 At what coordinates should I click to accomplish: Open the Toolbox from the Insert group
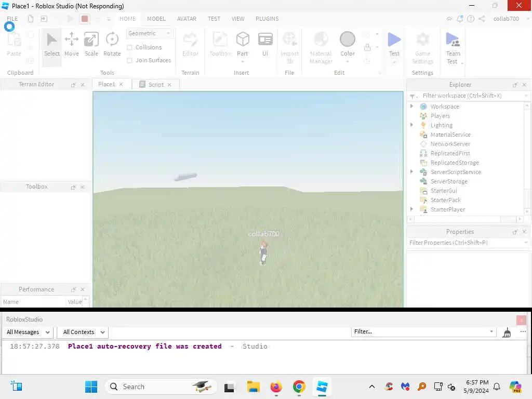click(220, 45)
